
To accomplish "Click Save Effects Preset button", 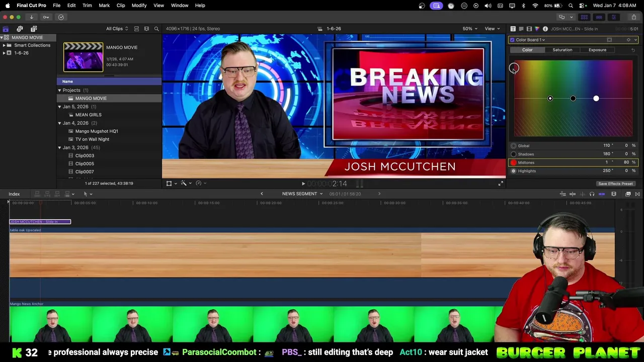I will pos(615,184).
